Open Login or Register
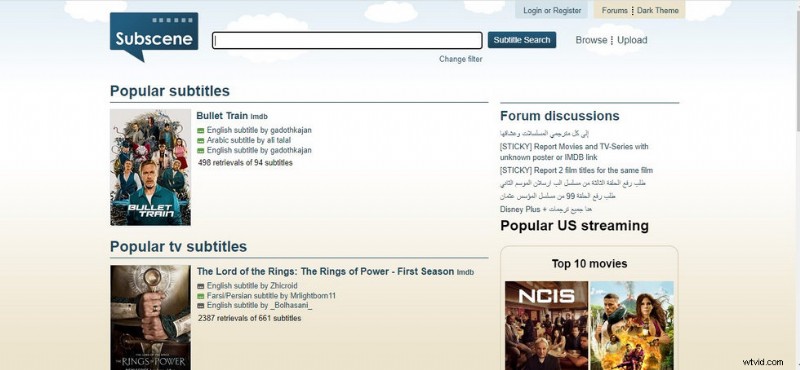 pos(552,10)
